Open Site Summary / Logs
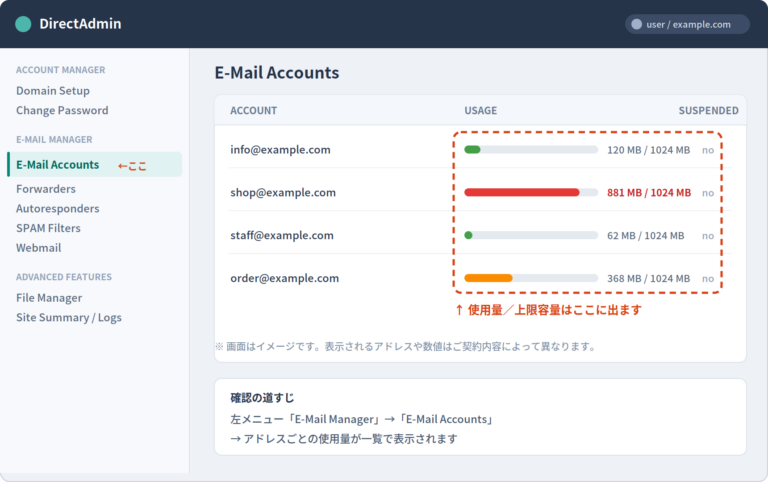This screenshot has width=768, height=482. pyautogui.click(x=69, y=317)
